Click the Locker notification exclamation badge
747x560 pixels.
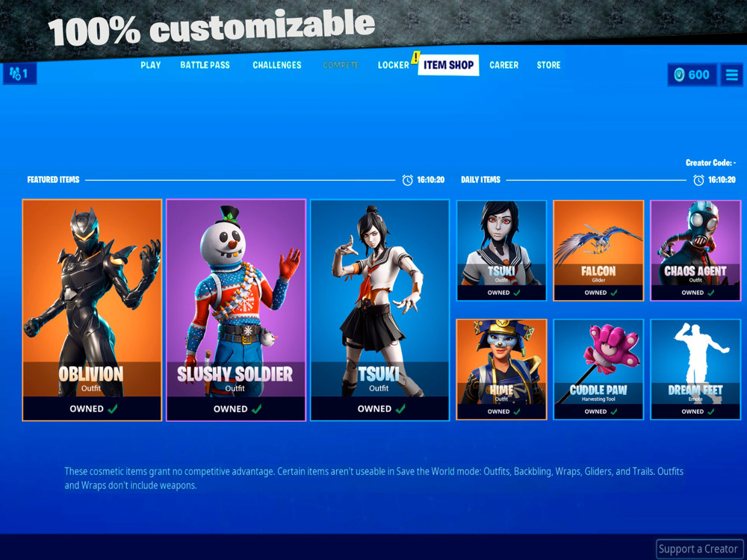415,57
